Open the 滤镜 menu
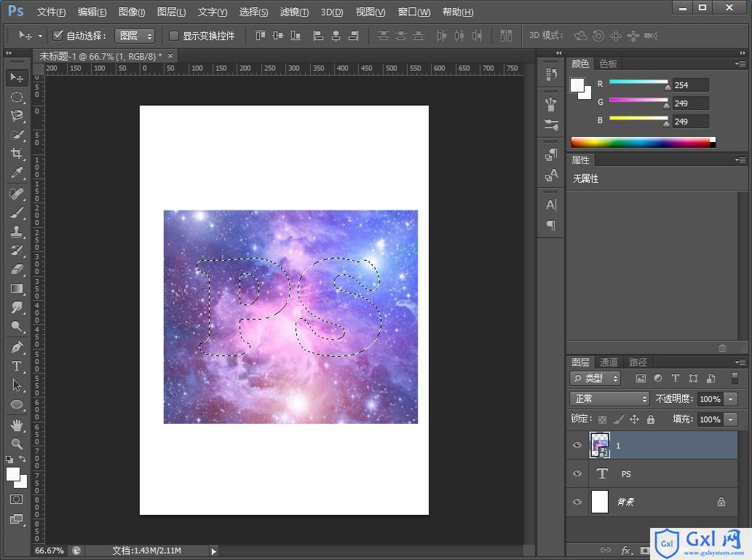This screenshot has width=752, height=560. tap(295, 12)
